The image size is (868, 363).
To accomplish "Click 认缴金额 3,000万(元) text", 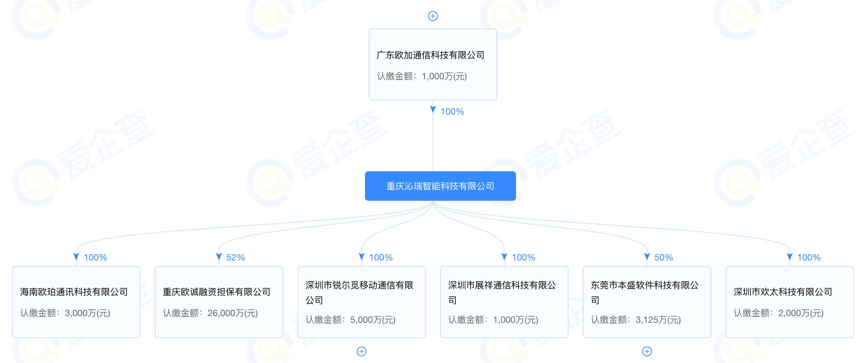I will click(65, 313).
